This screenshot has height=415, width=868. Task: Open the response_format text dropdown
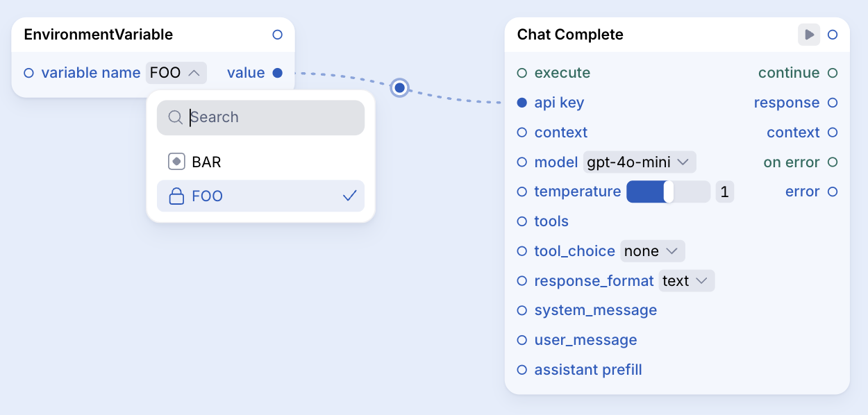(687, 281)
